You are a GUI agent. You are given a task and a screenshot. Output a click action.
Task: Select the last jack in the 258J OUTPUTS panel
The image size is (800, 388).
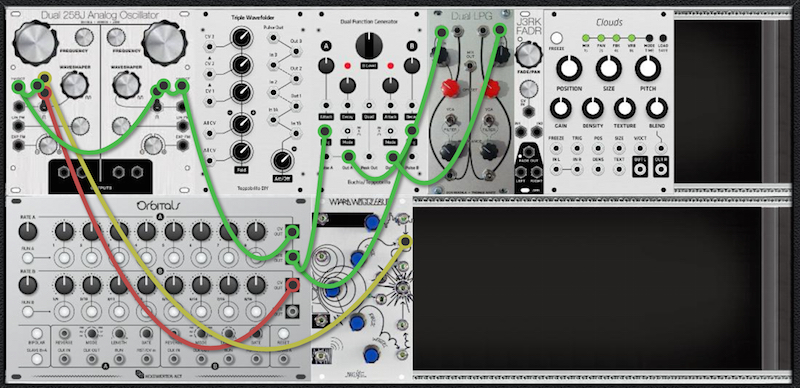pos(136,173)
